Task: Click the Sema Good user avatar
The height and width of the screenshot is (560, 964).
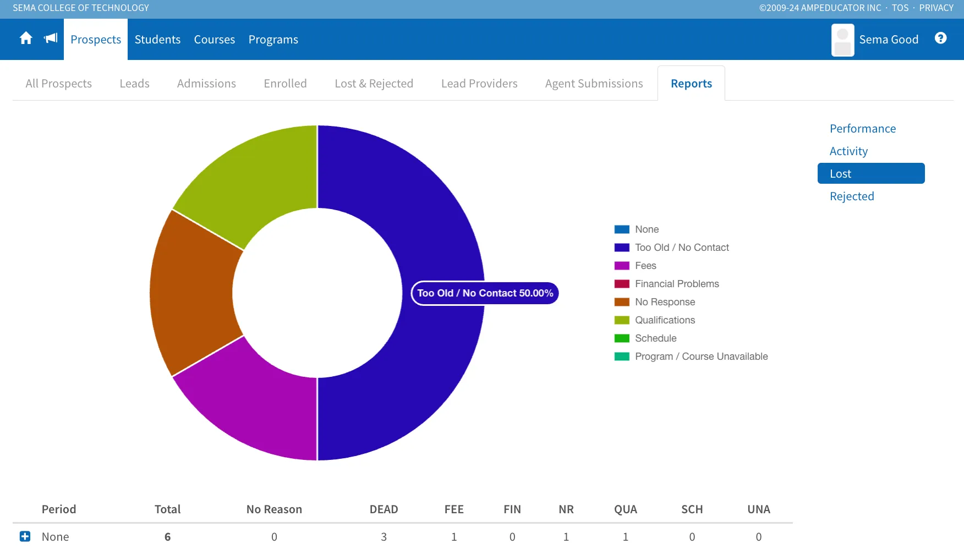Action: [x=842, y=40]
